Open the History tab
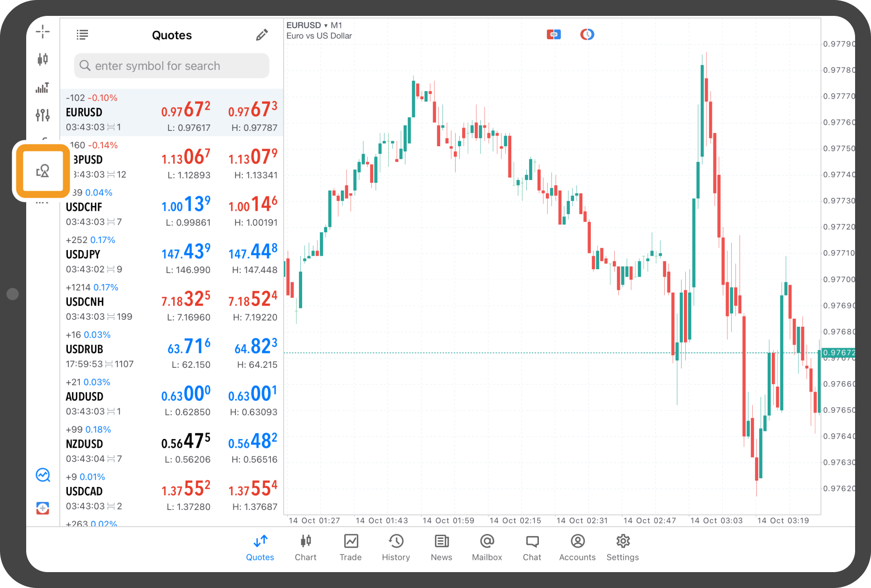 (x=396, y=547)
